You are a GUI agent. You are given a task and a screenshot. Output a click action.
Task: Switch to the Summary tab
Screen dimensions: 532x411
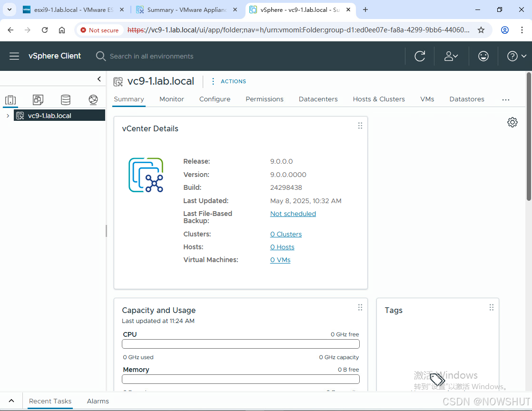pos(129,99)
